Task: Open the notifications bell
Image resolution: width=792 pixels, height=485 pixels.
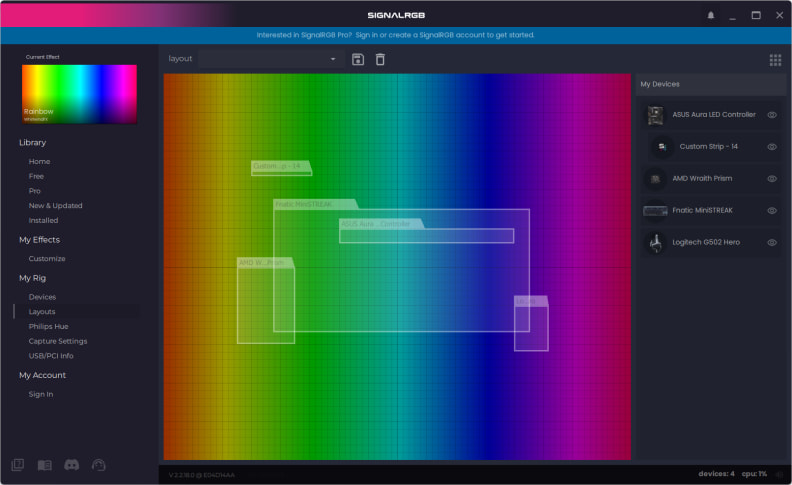Action: (711, 15)
